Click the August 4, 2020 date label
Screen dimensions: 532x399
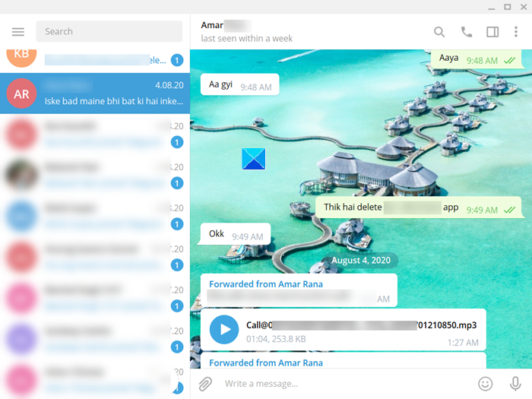361,260
